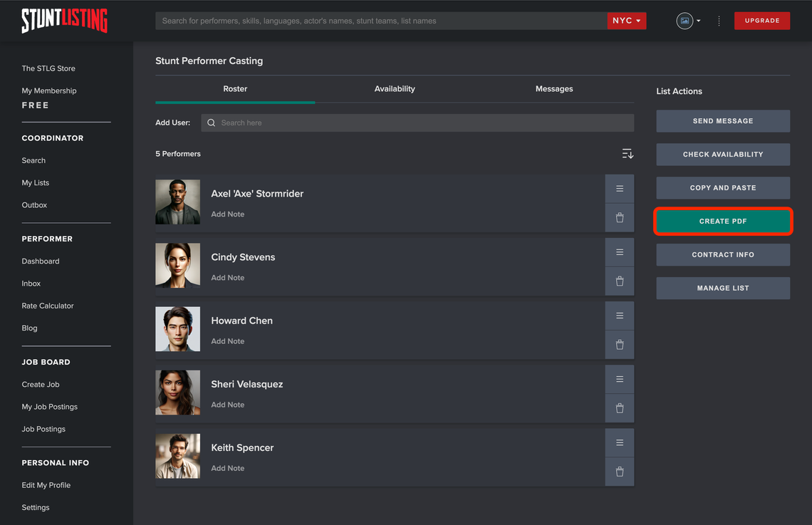Open reorder menu for Sheri Velasquez

point(619,379)
